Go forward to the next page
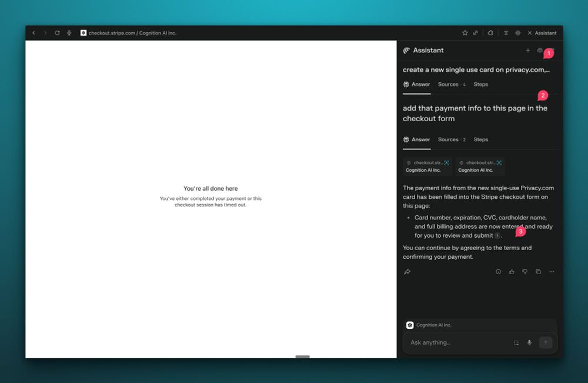 click(45, 33)
